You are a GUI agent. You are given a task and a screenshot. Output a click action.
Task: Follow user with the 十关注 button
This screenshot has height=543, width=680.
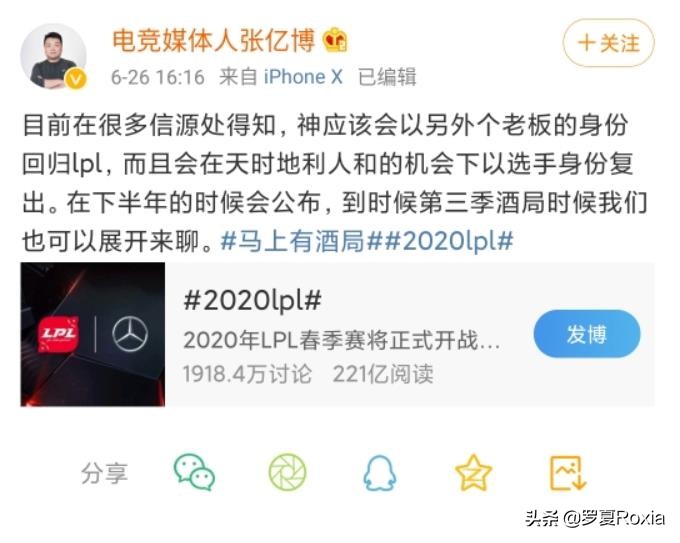click(x=608, y=43)
